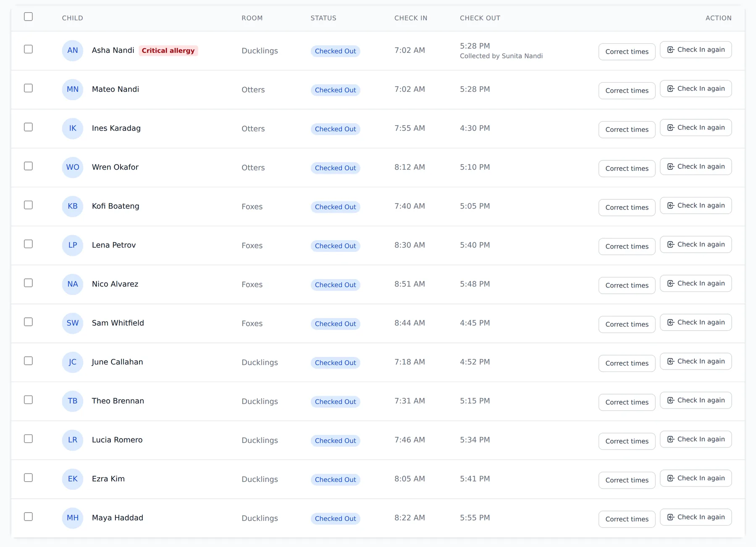Check In again Ezra Kim
The image size is (756, 547).
(x=696, y=478)
